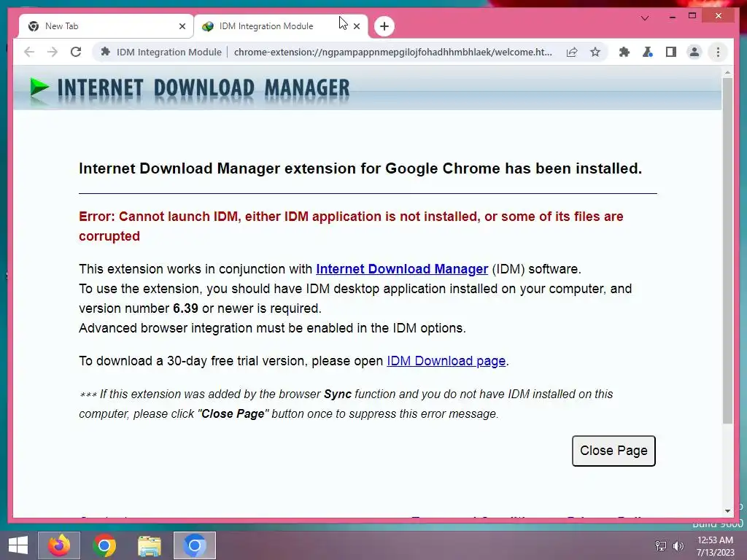The height and width of the screenshot is (560, 747).
Task: Select the IDM Integration Module tab
Action: coord(280,26)
